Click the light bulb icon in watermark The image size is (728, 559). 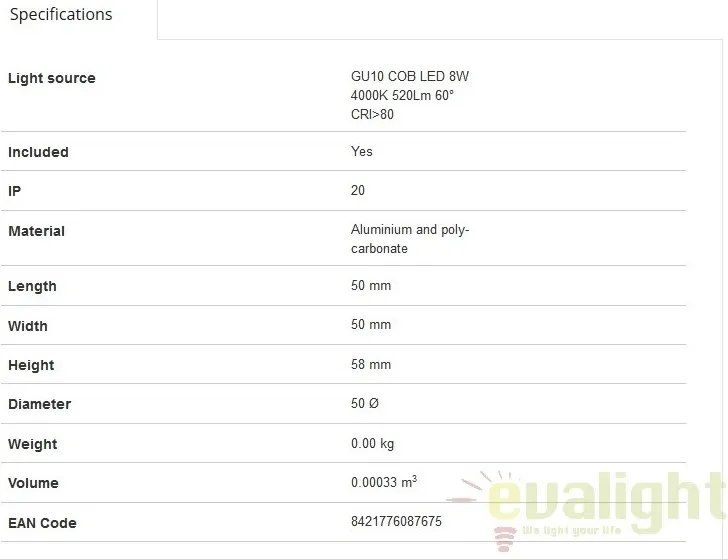[505, 538]
